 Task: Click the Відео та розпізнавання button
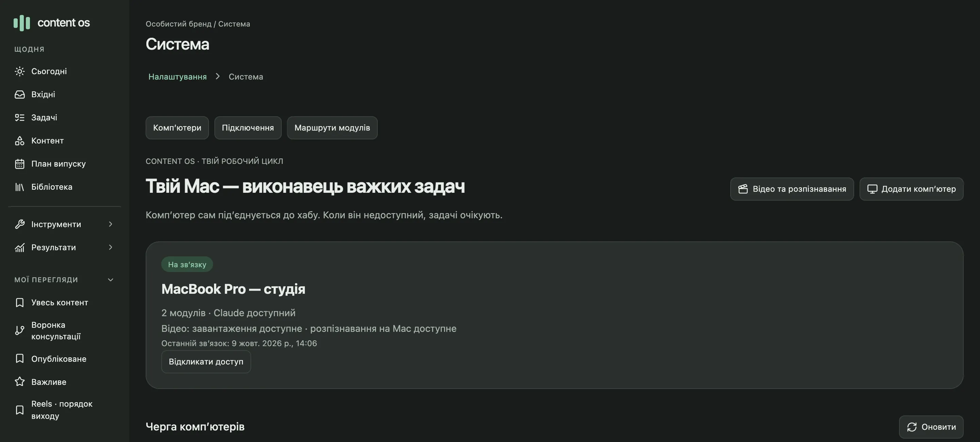[792, 189]
